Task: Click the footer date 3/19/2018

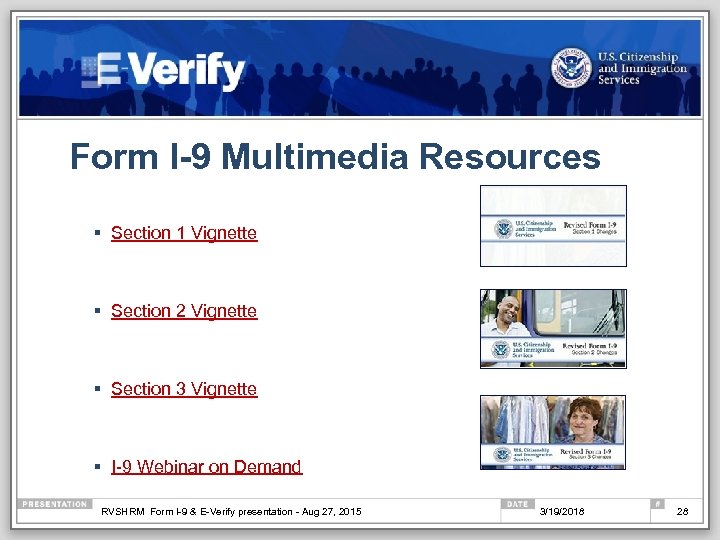Action: [562, 512]
